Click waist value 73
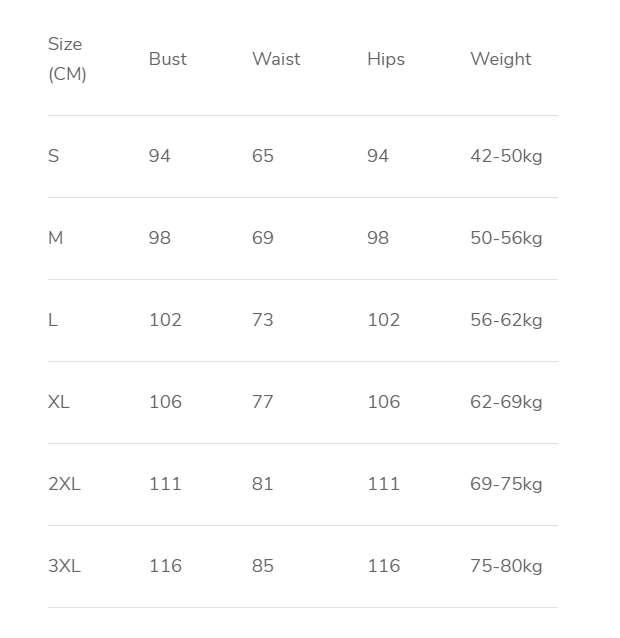The height and width of the screenshot is (638, 620). [x=263, y=320]
